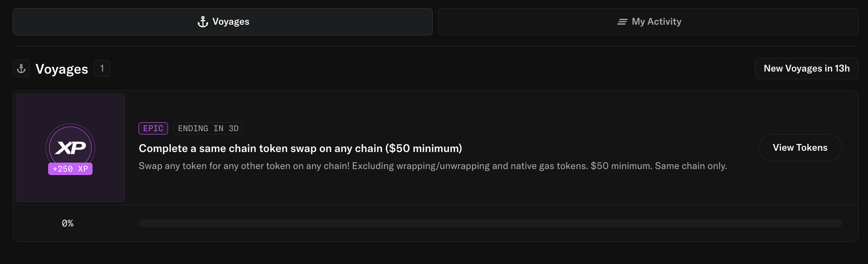Click the anchor icon box beside the Voyages heading

pos(21,69)
